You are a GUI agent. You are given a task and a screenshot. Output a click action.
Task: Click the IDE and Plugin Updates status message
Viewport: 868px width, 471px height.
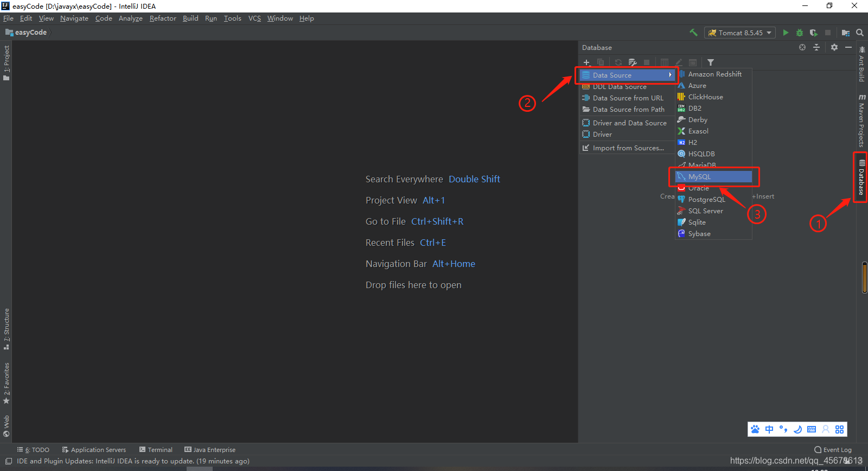(x=133, y=461)
